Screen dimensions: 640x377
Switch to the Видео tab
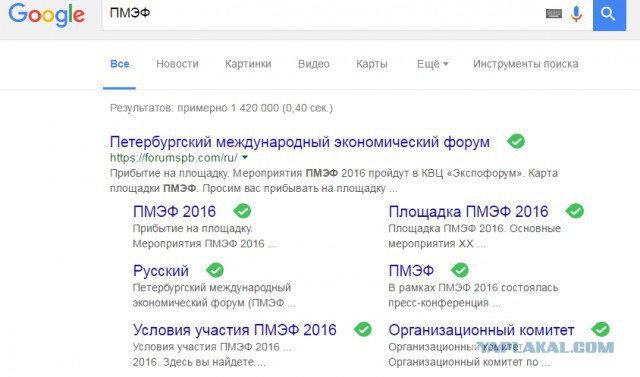(x=313, y=64)
